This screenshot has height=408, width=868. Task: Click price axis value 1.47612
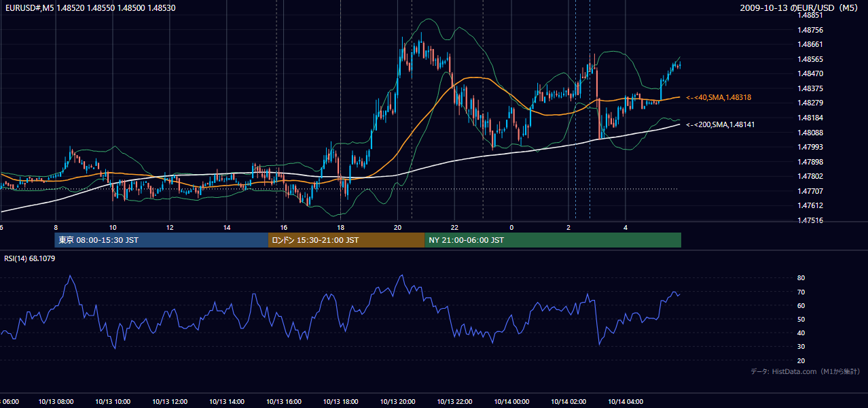click(x=810, y=205)
